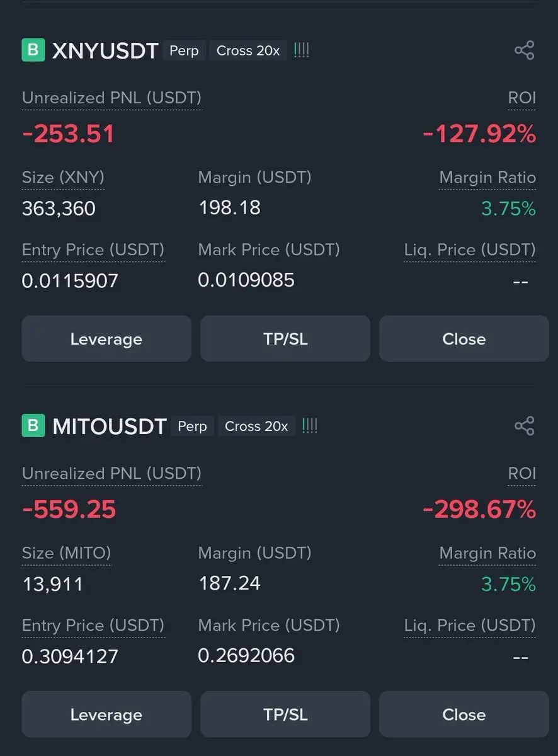Share the MITOUSDT position

524,426
